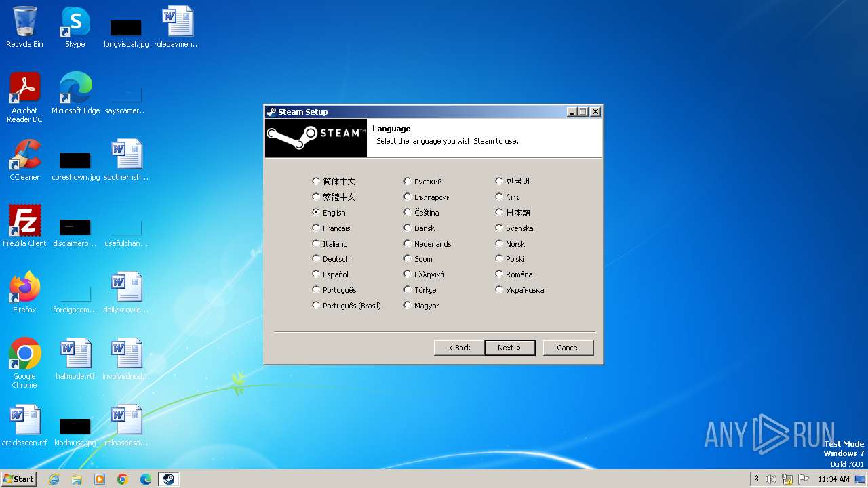The width and height of the screenshot is (868, 488).
Task: Open Internet Explorer in taskbar
Action: 54,479
